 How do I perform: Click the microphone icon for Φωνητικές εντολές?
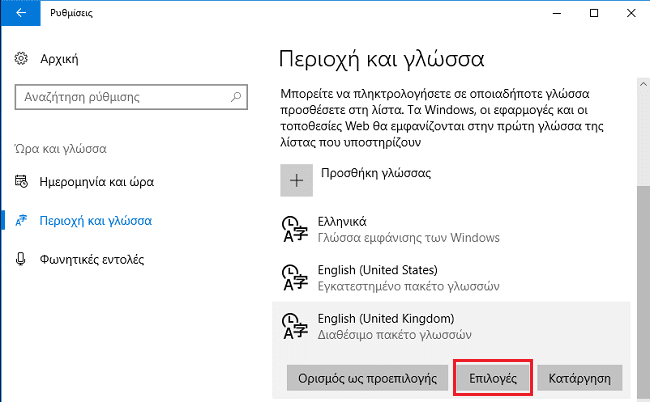[20, 259]
